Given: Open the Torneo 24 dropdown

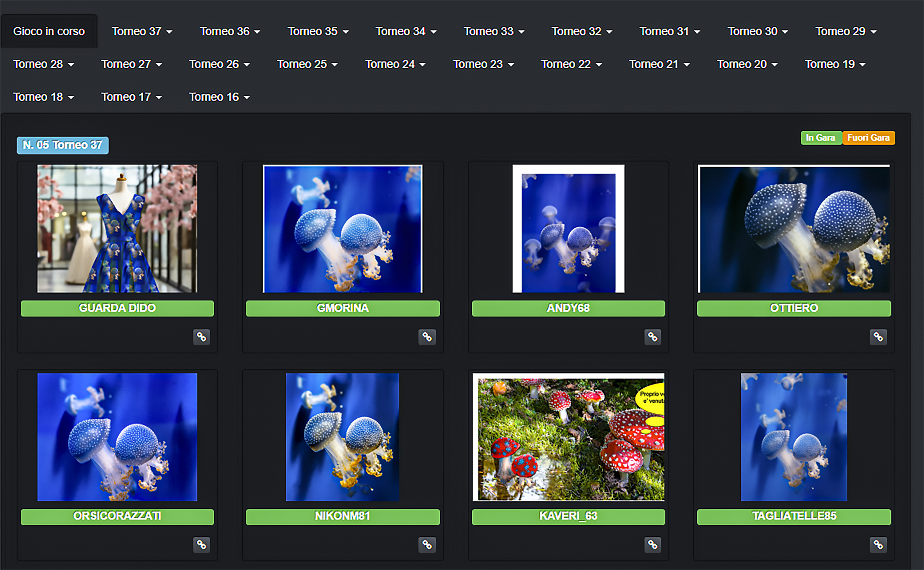Looking at the screenshot, I should tap(395, 64).
